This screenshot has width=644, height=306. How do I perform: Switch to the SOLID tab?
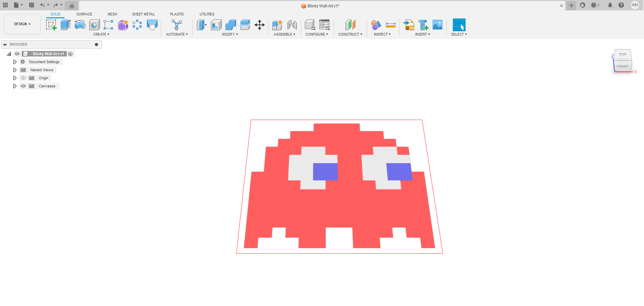point(55,14)
